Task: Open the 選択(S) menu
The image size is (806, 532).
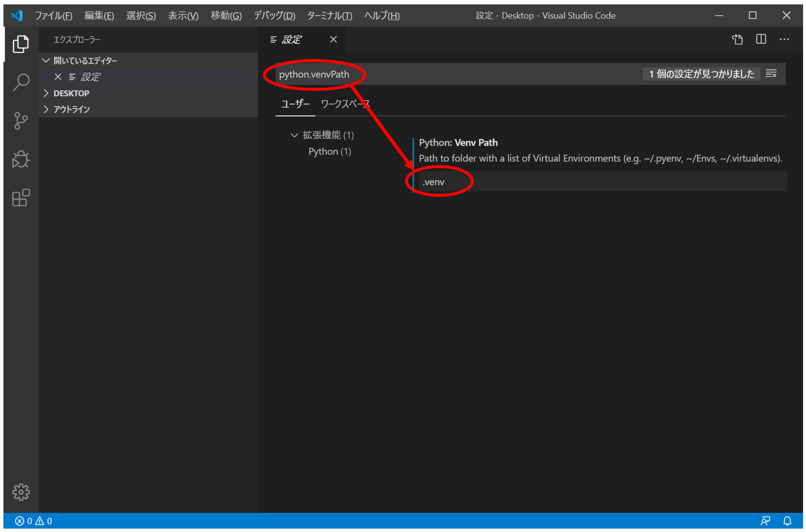Action: 141,16
